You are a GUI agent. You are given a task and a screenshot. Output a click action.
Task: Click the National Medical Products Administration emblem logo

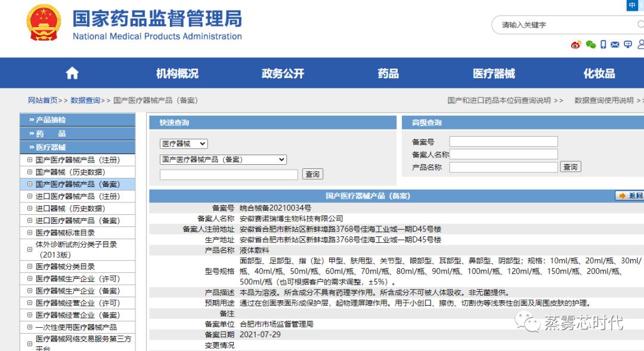[42, 24]
